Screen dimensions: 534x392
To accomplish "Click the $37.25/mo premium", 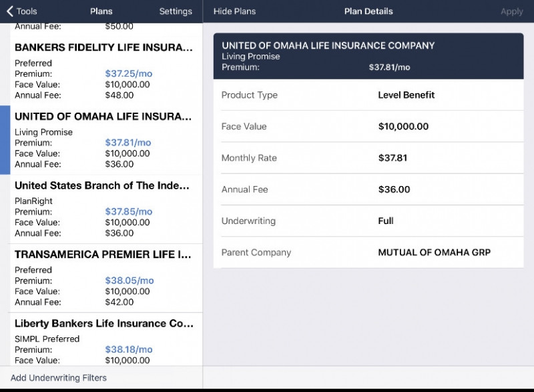I will pos(129,73).
